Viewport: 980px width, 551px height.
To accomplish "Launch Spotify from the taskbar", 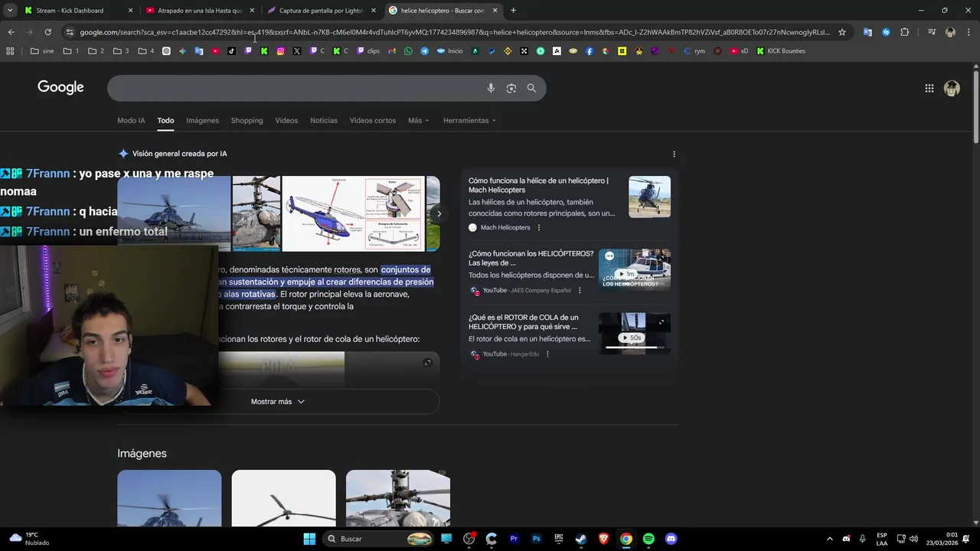I will coord(648,539).
